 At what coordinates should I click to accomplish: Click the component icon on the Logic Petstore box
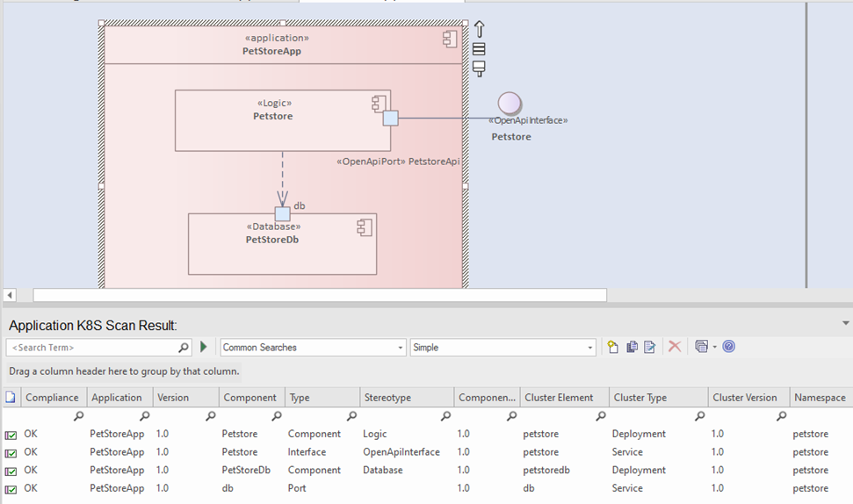[x=380, y=104]
